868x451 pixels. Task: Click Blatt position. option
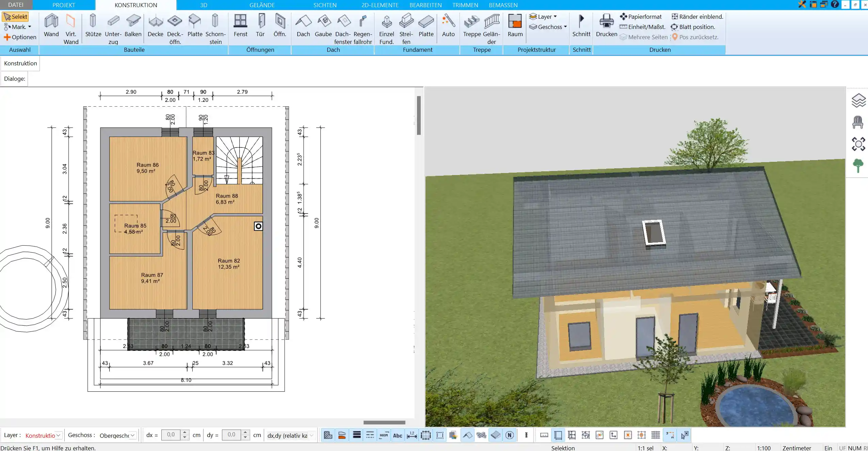point(693,27)
